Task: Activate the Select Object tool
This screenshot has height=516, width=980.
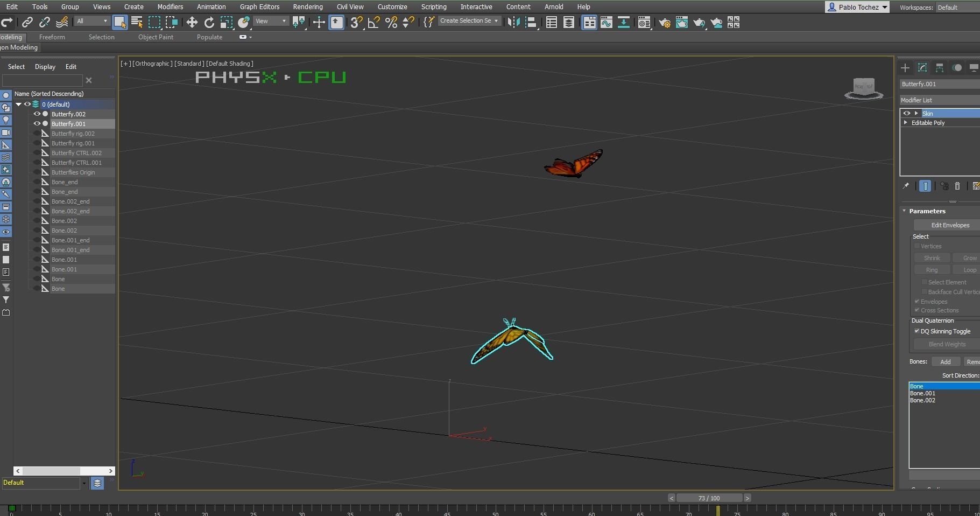Action: click(119, 22)
